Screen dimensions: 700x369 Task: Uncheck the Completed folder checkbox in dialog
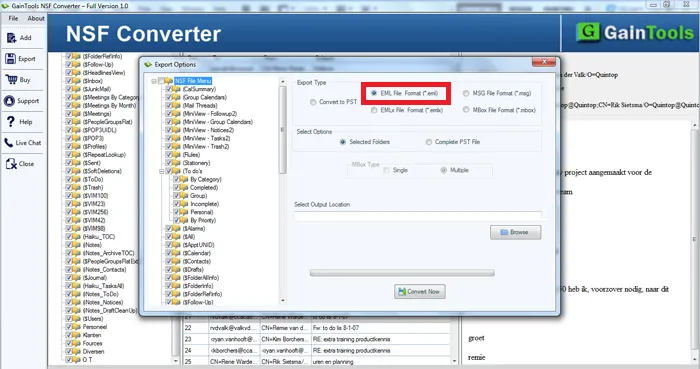click(177, 187)
